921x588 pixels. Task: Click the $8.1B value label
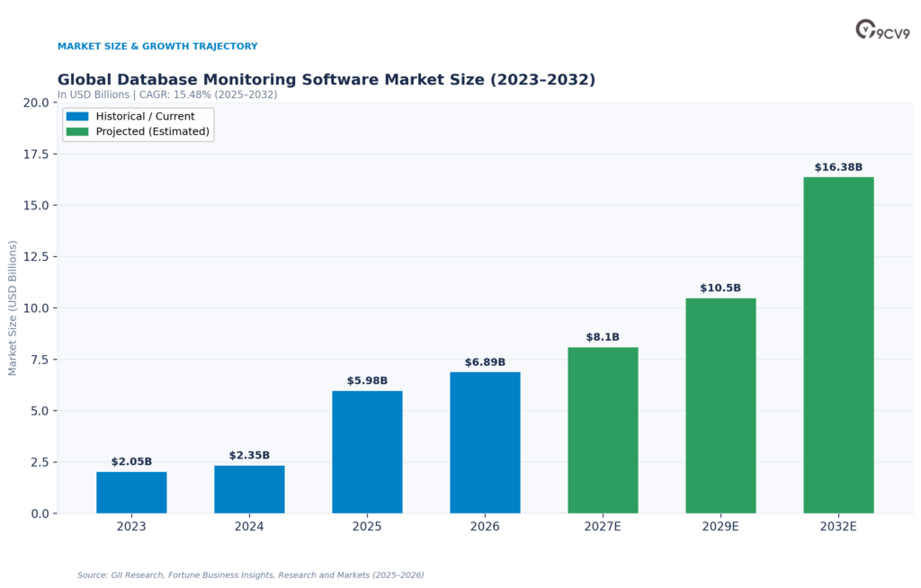pyautogui.click(x=603, y=337)
